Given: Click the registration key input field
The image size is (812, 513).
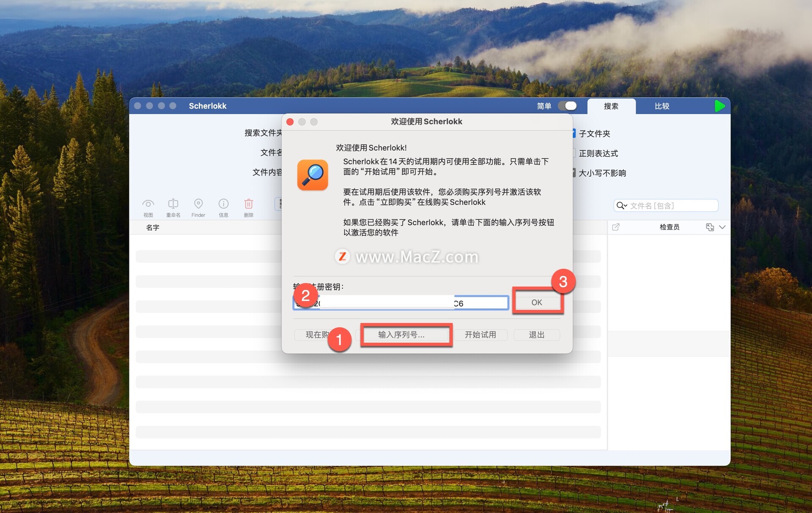Looking at the screenshot, I should pos(401,303).
